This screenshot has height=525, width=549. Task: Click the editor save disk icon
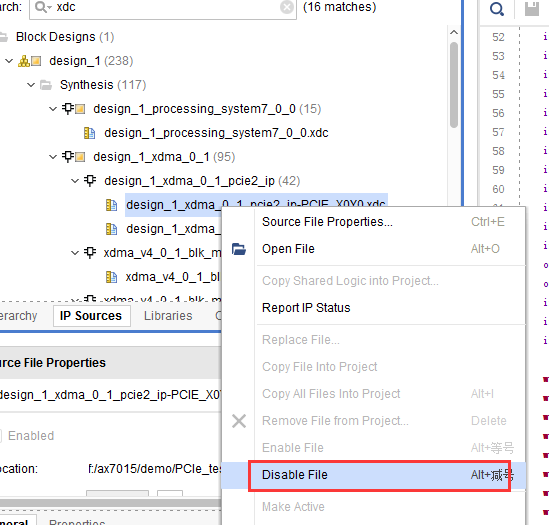(532, 9)
